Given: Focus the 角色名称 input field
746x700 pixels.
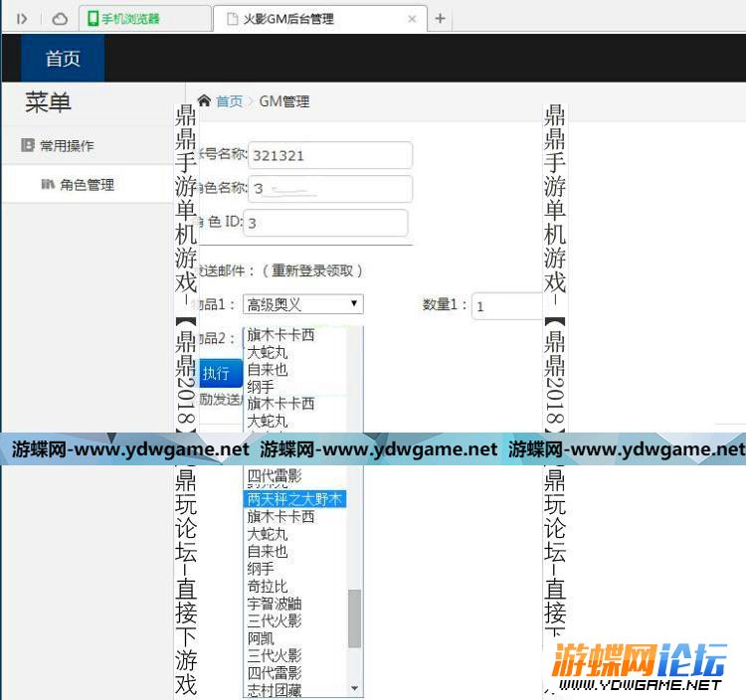Looking at the screenshot, I should tap(330, 189).
